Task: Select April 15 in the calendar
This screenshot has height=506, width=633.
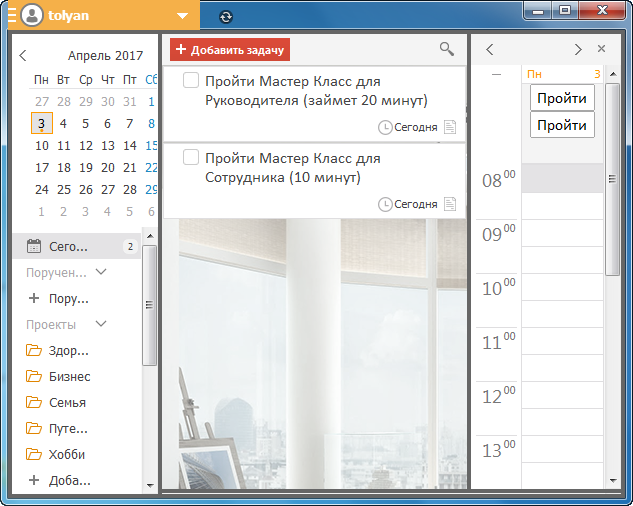Action: point(152,145)
